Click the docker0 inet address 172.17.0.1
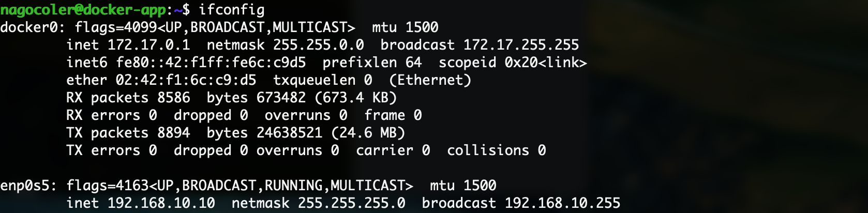The image size is (868, 213). point(148,45)
